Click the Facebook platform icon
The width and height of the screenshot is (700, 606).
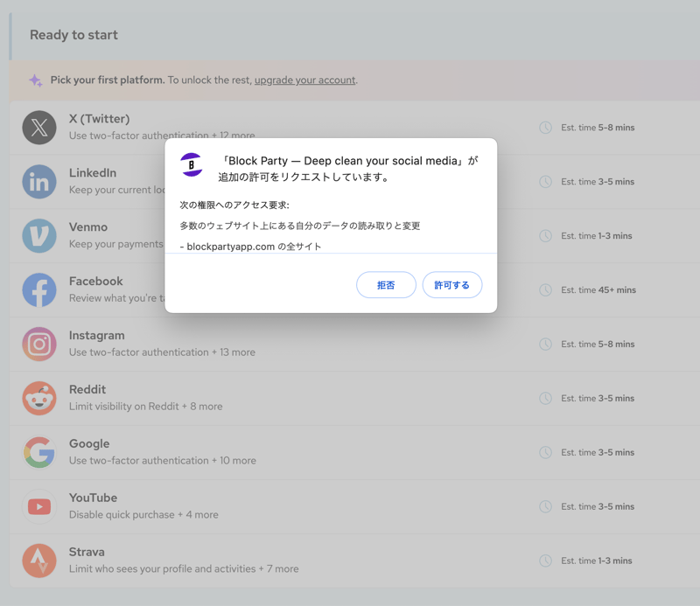[x=39, y=290]
